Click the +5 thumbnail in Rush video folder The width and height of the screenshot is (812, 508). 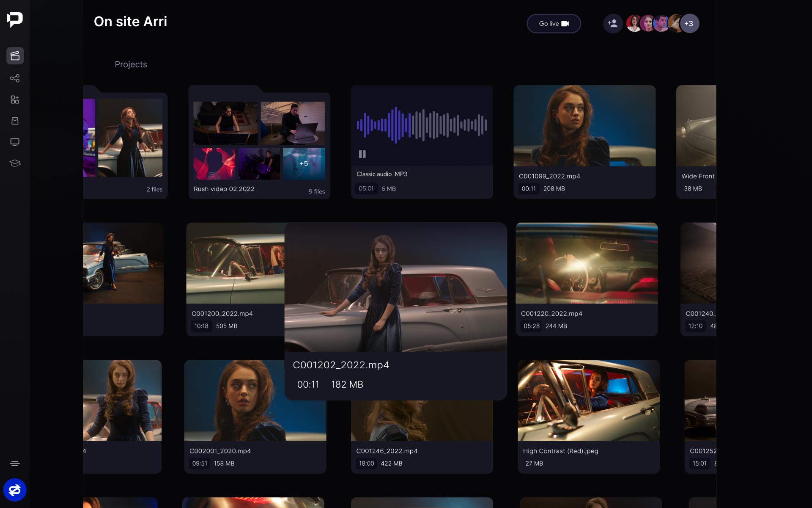(304, 163)
